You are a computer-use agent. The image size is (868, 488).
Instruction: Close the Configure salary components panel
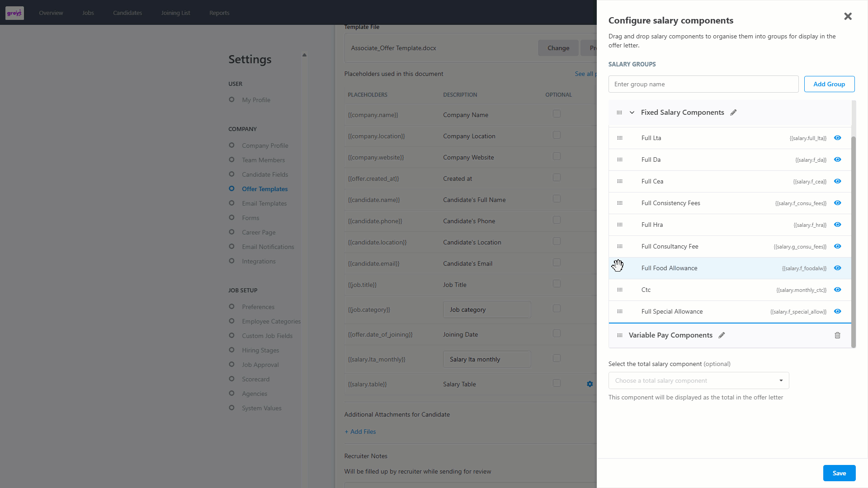point(848,16)
